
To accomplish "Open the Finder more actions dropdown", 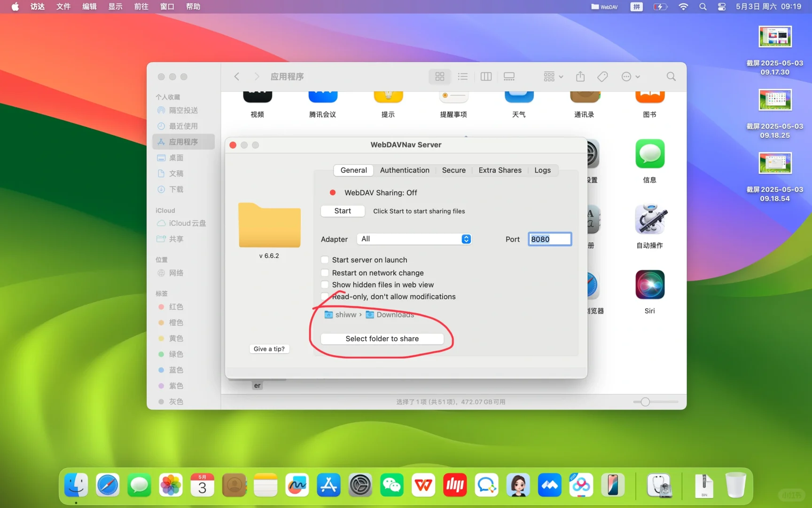I will [631, 76].
